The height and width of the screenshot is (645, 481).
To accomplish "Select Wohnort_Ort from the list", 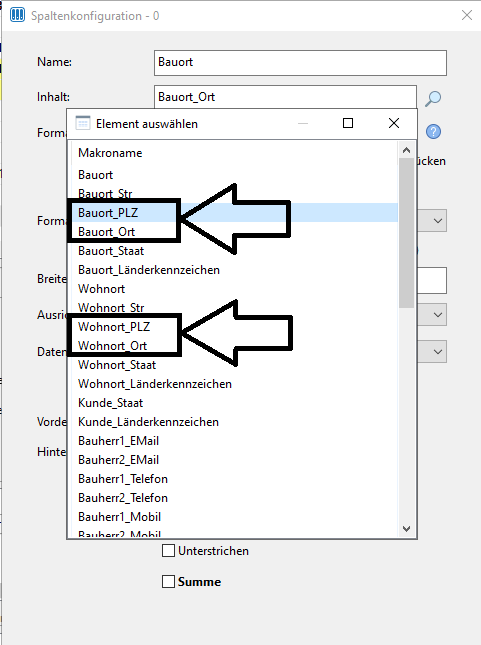I will (x=112, y=346).
